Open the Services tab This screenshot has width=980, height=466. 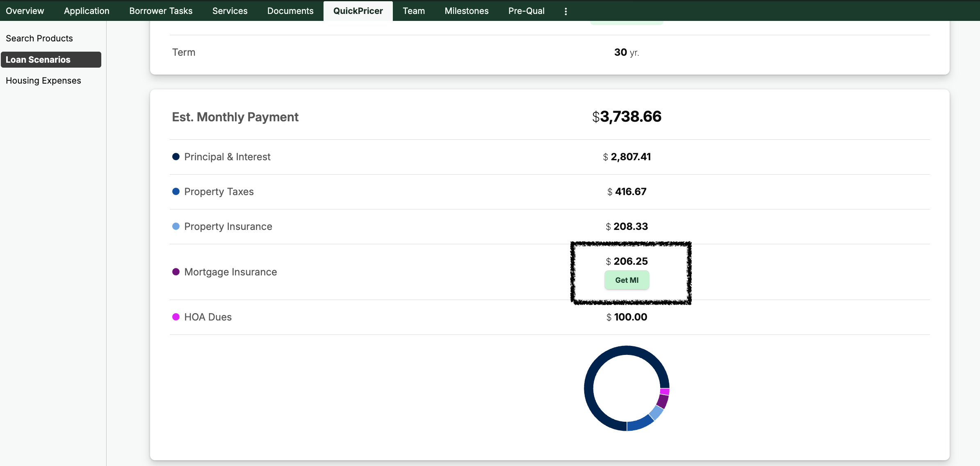230,11
